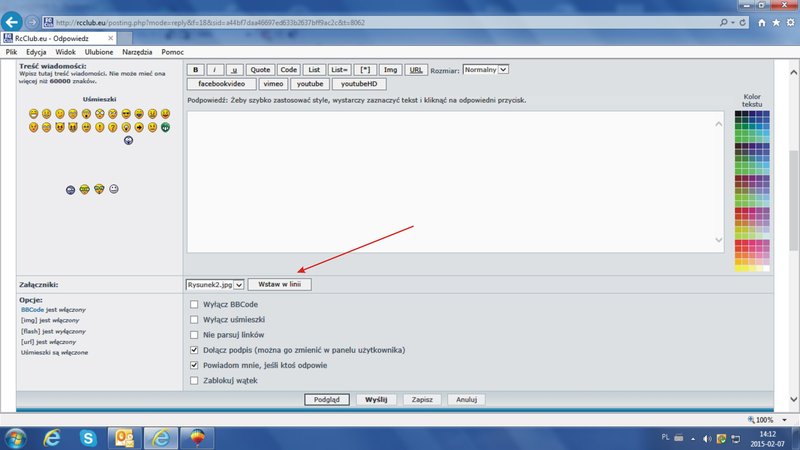
Task: Click the Wstaw w linii button
Action: (x=279, y=285)
